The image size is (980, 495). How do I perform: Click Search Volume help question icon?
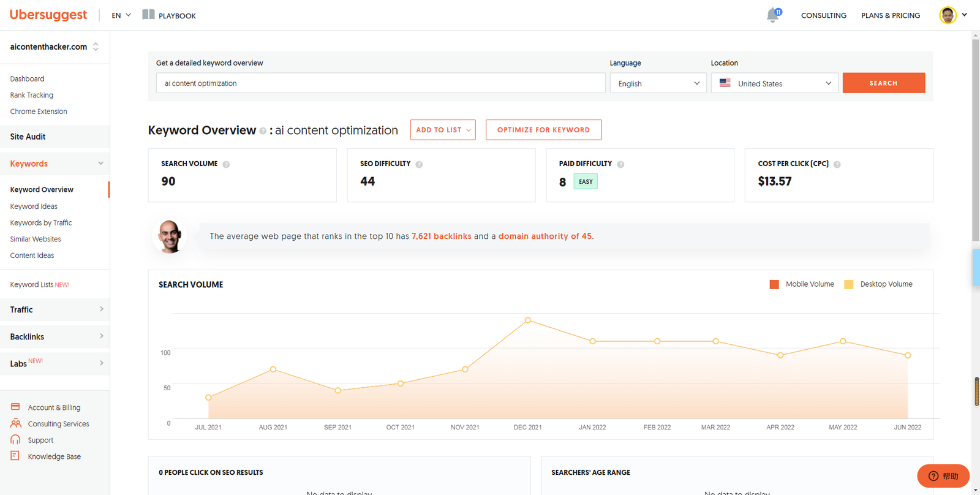[x=226, y=164]
